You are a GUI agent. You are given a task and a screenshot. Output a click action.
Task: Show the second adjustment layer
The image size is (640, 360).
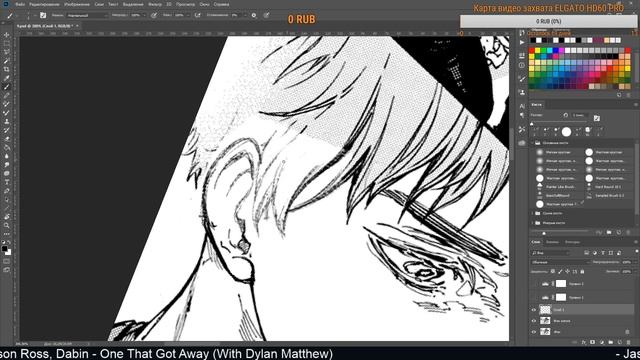click(x=534, y=298)
